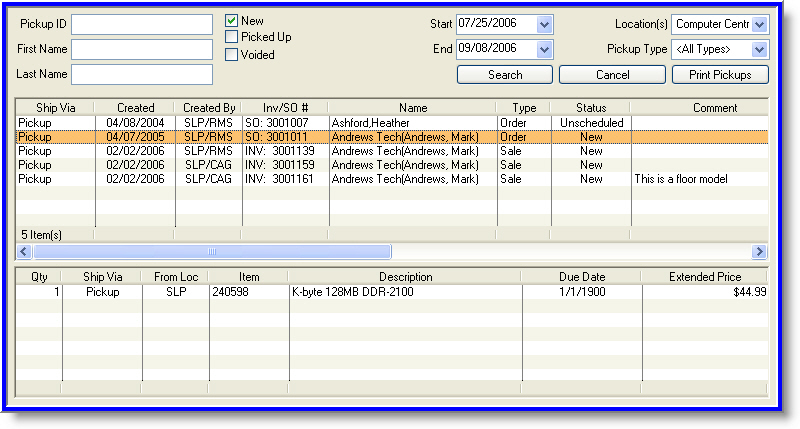Click the Cancel button

point(612,74)
